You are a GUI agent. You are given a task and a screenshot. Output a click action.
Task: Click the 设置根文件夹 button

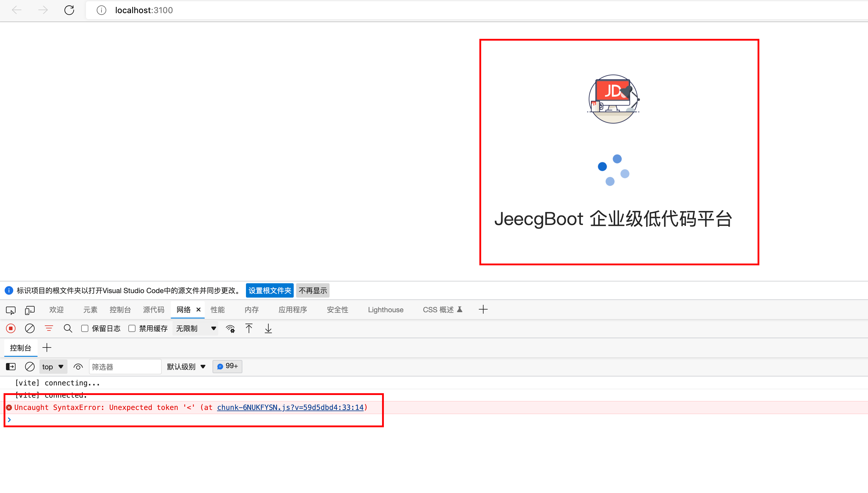click(269, 290)
